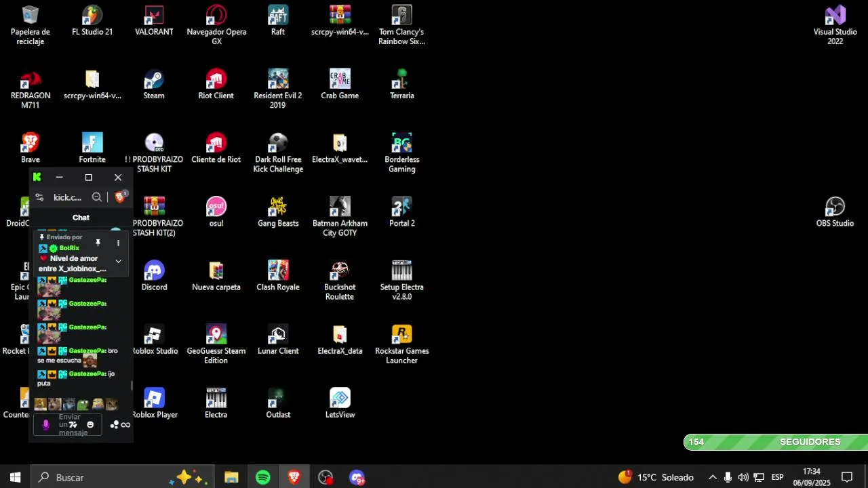Select the osu! desktop icon
This screenshot has height=488, width=868.
coord(216,212)
